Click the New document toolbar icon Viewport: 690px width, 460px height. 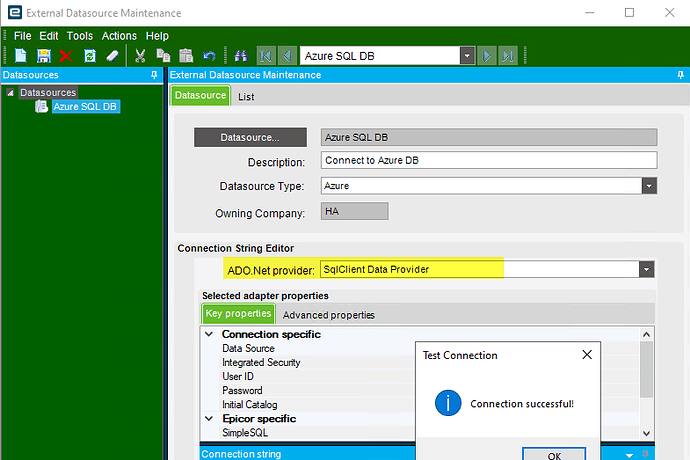(20, 56)
